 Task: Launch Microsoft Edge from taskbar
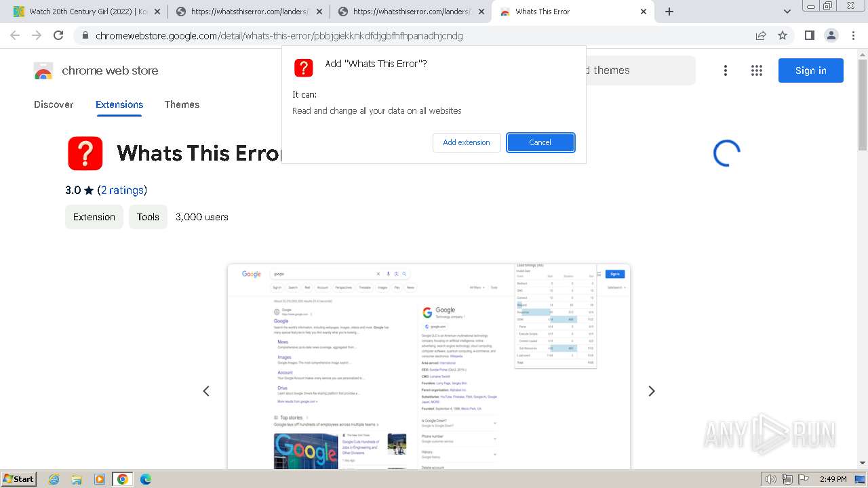point(145,479)
